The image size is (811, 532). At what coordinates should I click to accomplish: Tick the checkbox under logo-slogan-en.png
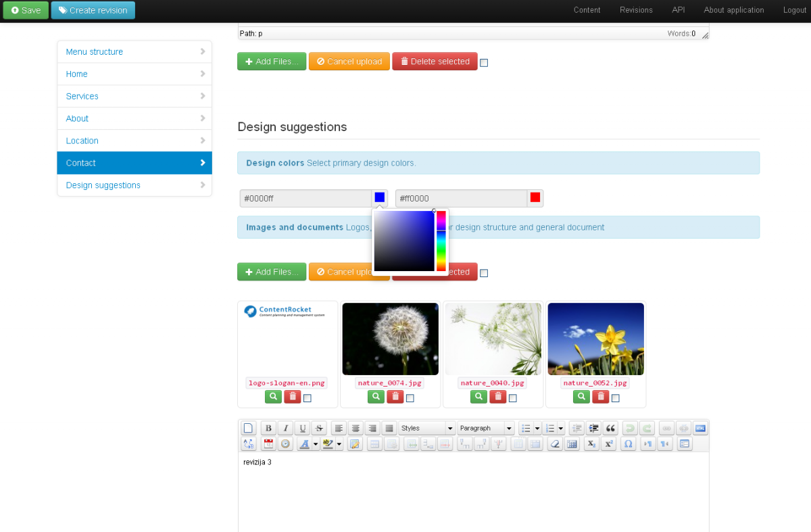(x=308, y=398)
